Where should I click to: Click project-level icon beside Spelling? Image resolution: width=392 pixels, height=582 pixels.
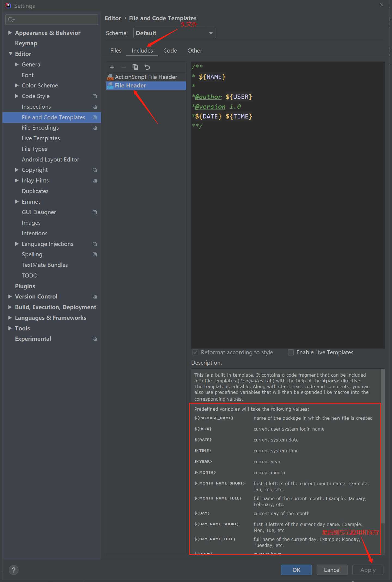(x=95, y=254)
